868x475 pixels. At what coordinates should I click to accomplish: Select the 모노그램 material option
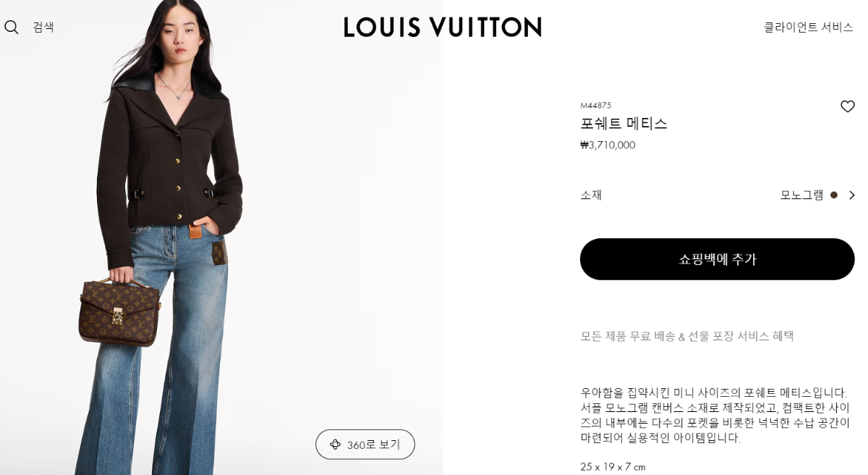(801, 195)
